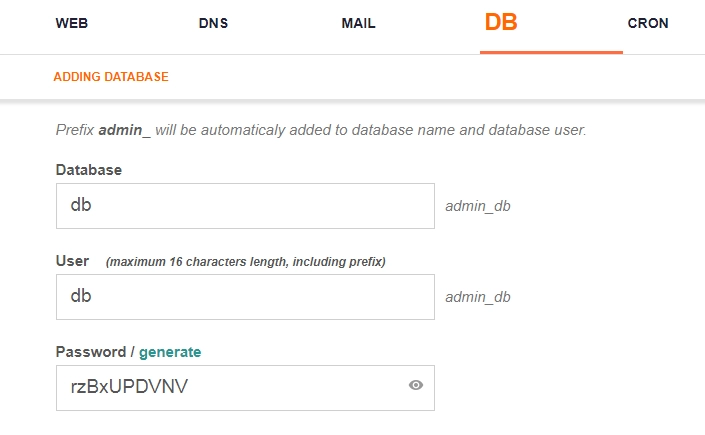Screen dimensions: 705x435
Task: Click the prefix note's 'database user' ending
Action: (547, 130)
